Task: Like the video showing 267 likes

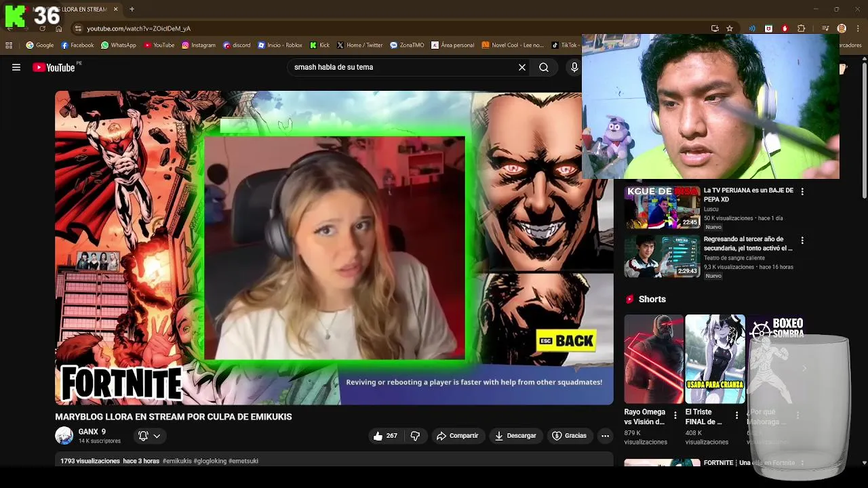Action: (x=386, y=436)
